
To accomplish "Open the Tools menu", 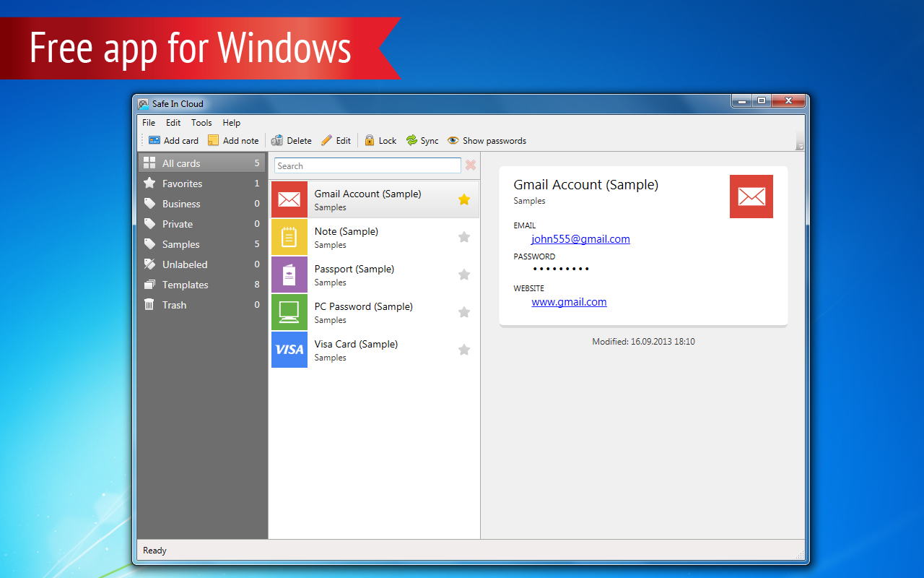I will coord(201,122).
